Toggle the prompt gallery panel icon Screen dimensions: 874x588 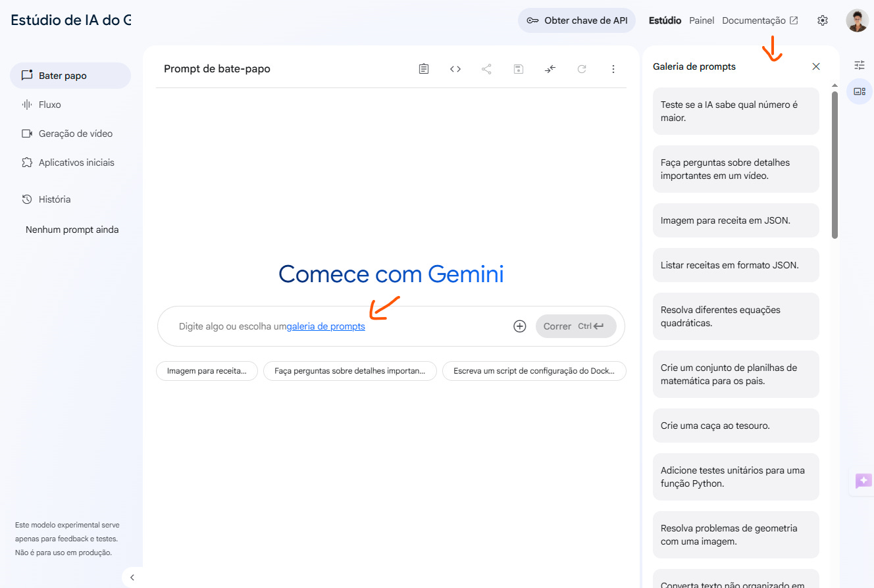coord(860,91)
